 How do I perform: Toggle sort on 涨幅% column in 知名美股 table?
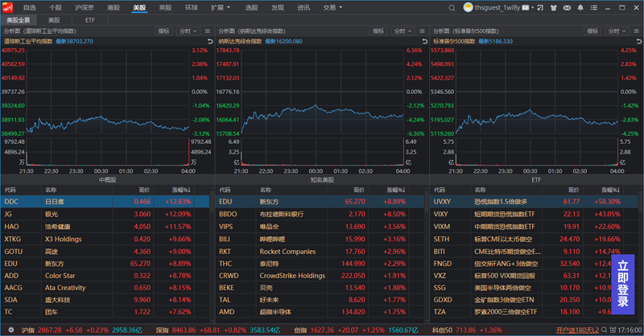[x=396, y=190]
